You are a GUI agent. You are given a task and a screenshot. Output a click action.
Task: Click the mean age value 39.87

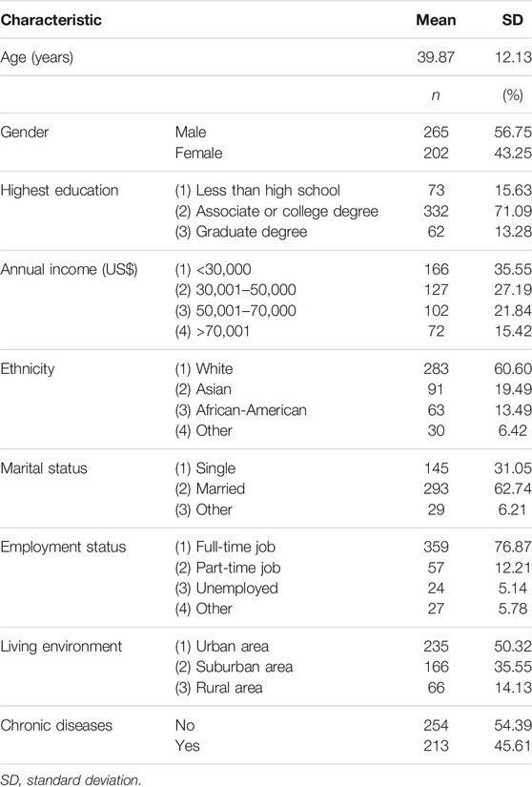pos(436,57)
